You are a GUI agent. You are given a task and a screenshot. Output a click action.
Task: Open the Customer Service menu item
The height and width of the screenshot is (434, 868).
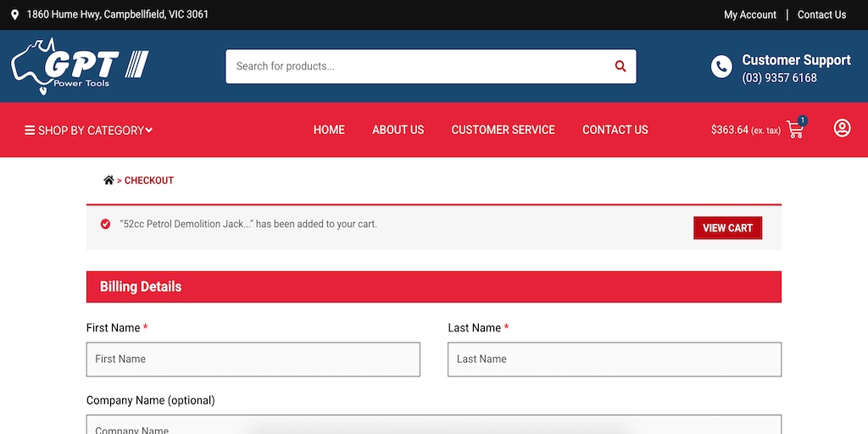[x=503, y=130]
